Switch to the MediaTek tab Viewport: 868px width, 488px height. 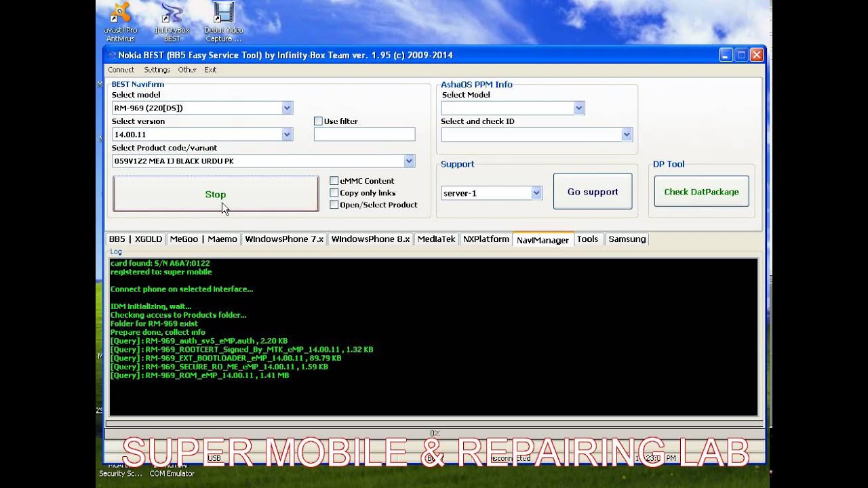click(436, 239)
